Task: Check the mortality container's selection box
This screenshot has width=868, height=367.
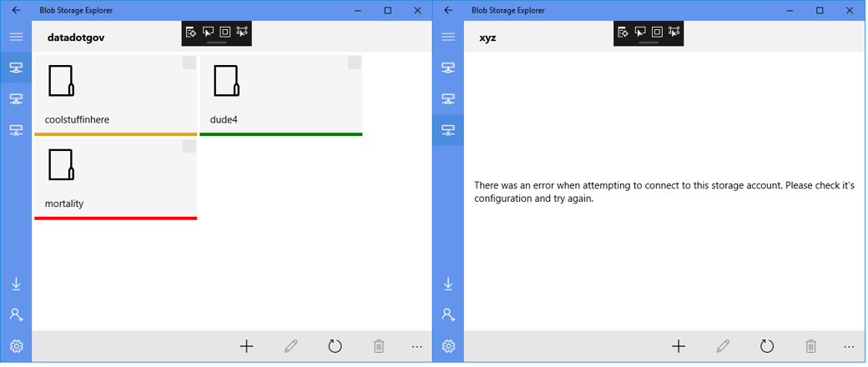Action: pos(189,148)
